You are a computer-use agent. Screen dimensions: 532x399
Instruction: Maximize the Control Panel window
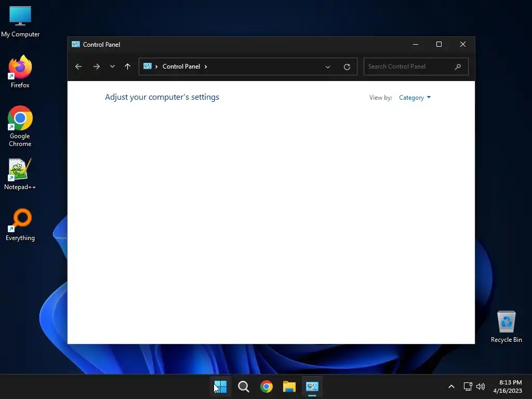[x=438, y=45]
